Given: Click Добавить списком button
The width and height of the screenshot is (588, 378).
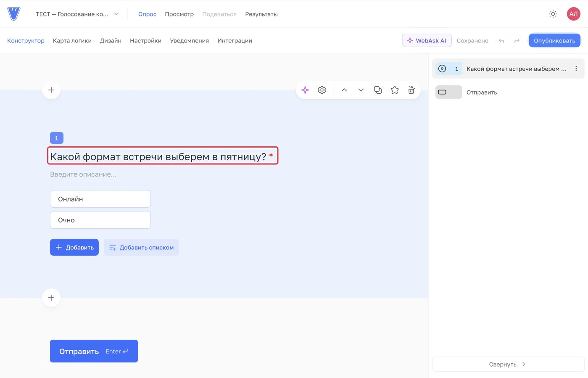Looking at the screenshot, I should tap(141, 247).
